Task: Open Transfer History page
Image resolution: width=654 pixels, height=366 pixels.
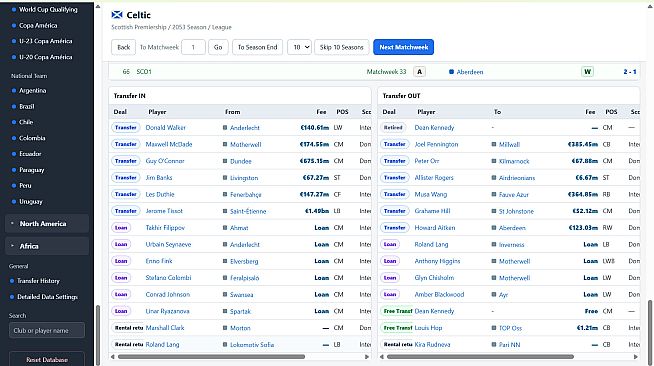Action: (x=38, y=281)
